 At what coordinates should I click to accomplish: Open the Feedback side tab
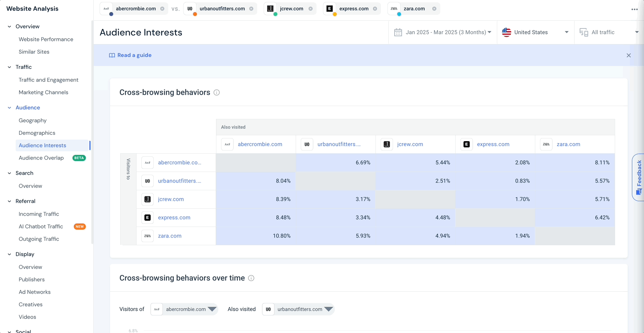click(x=639, y=177)
